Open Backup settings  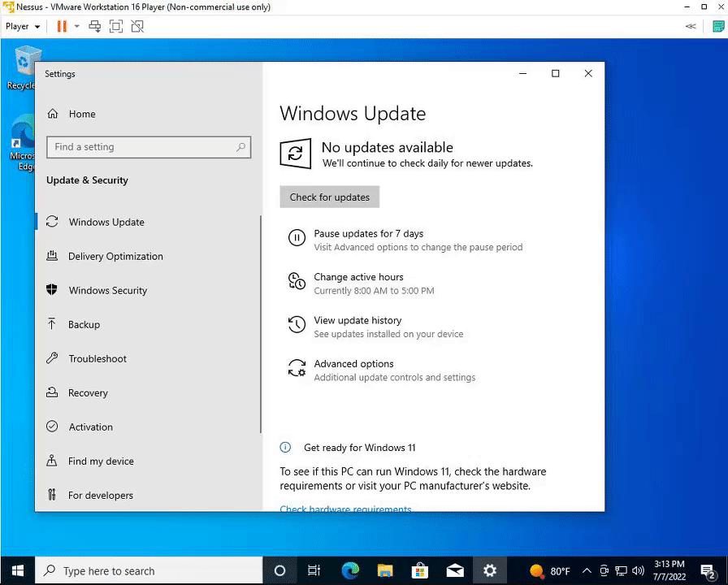[149, 324]
